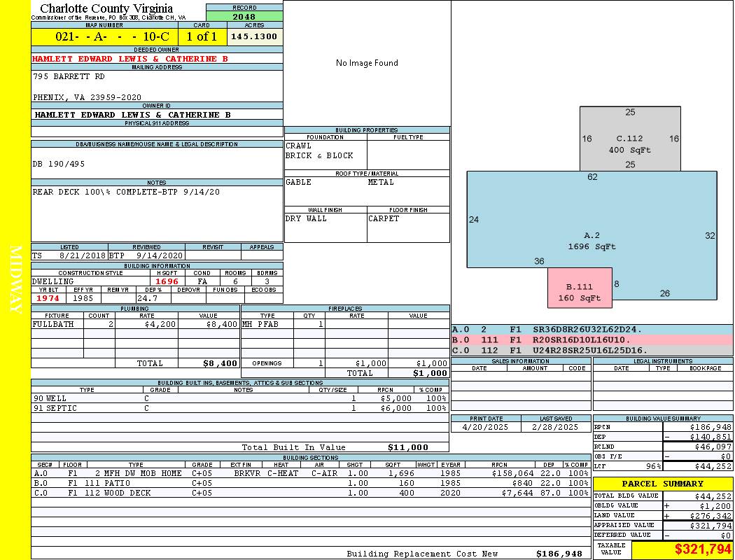Viewport: 735px width, 560px height.
Task: Click listed date 8/21/2018
Action: pyautogui.click(x=83, y=256)
